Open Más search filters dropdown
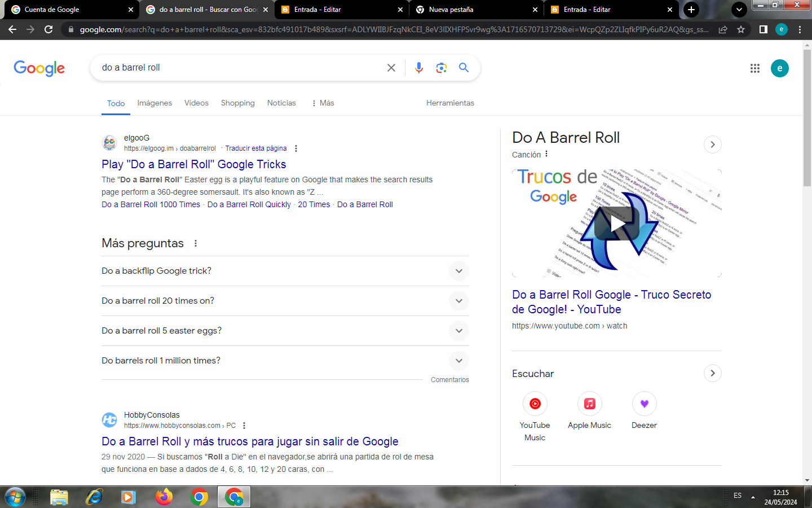Image resolution: width=812 pixels, height=508 pixels. 323,103
